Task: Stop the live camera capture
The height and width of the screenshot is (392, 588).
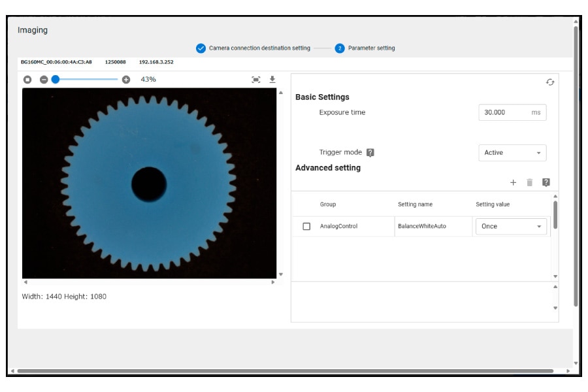Action: (27, 80)
